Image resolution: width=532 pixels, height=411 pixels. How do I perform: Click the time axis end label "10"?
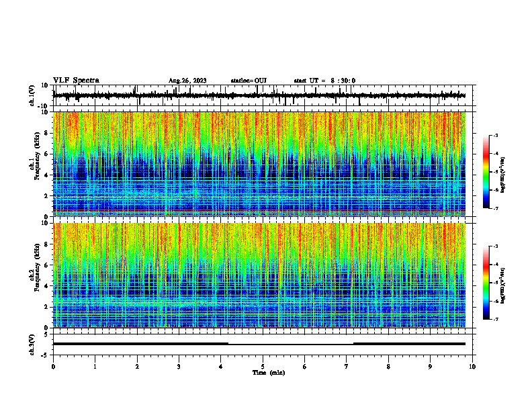[x=472, y=367]
